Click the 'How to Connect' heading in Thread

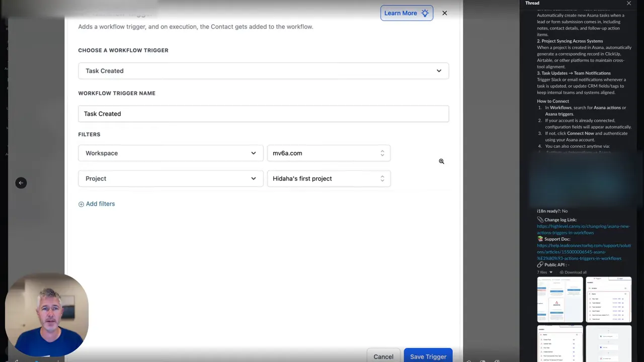553,101
